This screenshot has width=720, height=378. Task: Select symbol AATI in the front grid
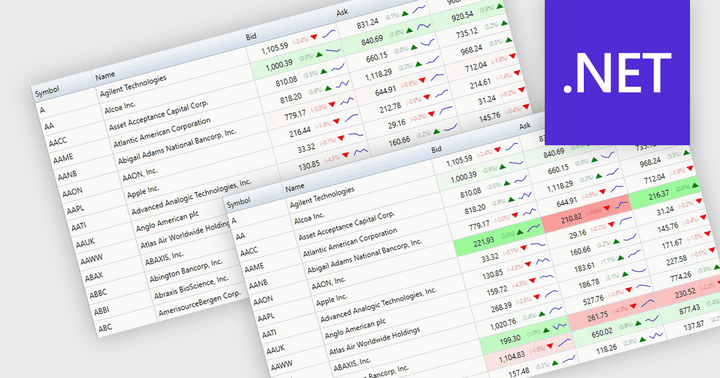coord(270,334)
